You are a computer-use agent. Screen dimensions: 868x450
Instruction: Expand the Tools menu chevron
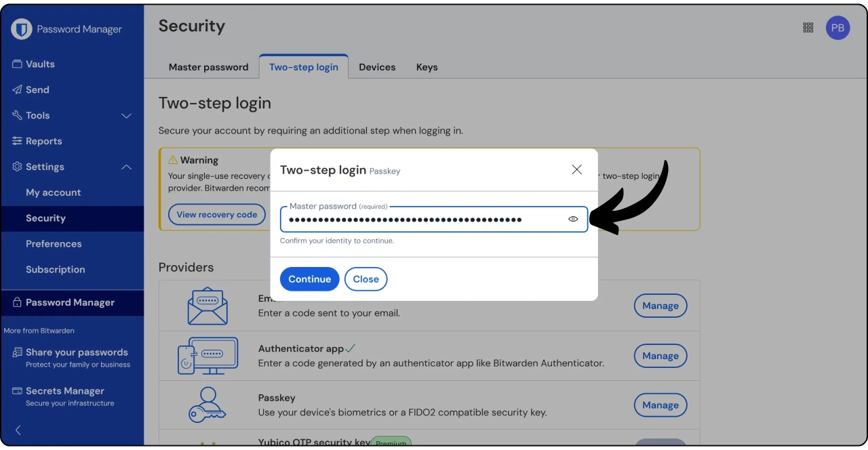point(126,116)
